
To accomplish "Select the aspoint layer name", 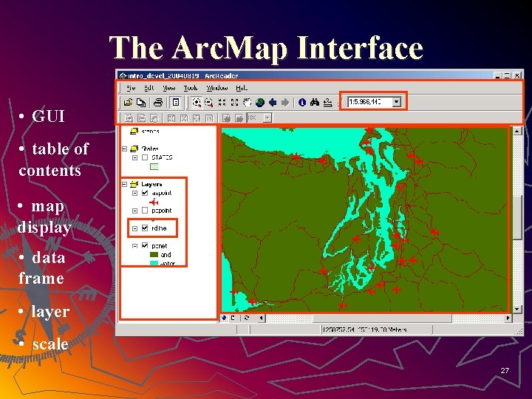I will [x=162, y=193].
